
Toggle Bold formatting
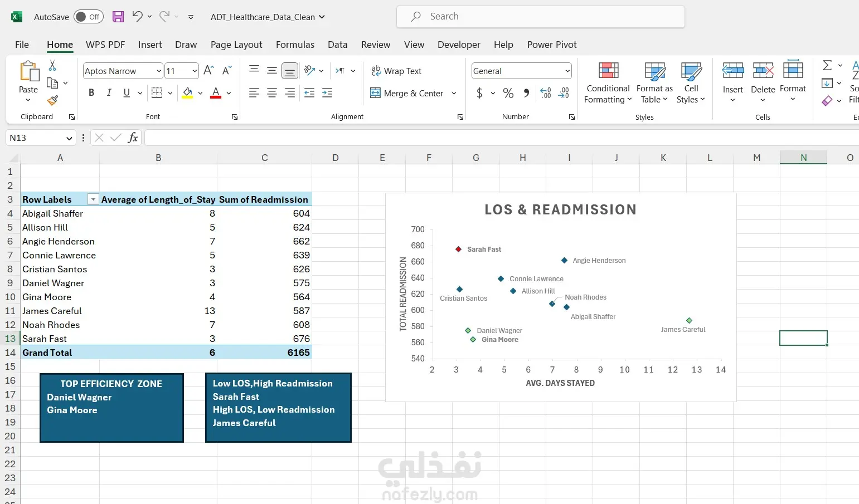91,93
